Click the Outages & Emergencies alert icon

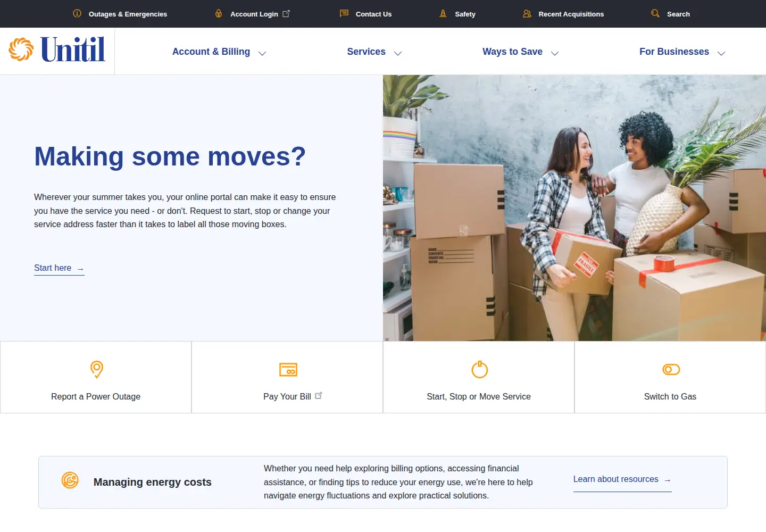click(77, 13)
